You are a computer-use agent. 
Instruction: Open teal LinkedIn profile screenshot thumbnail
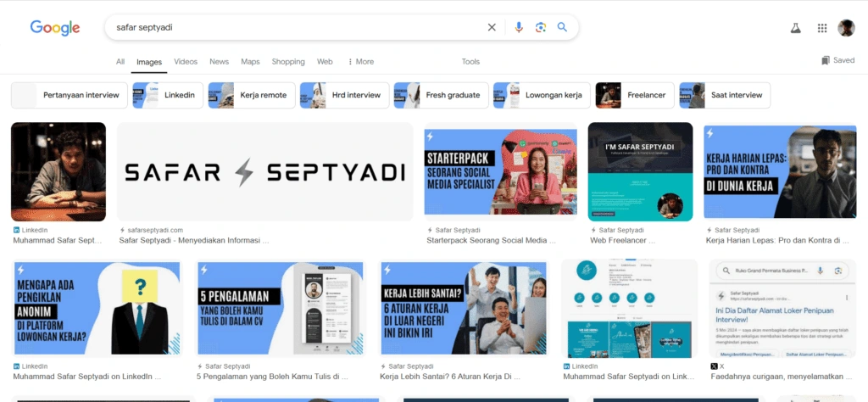pyautogui.click(x=629, y=309)
